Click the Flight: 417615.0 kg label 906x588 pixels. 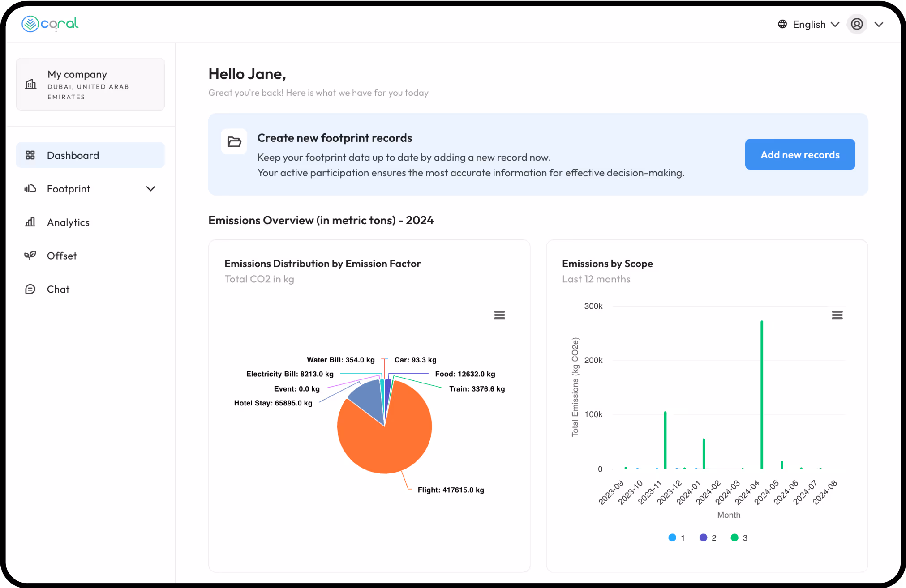point(451,490)
